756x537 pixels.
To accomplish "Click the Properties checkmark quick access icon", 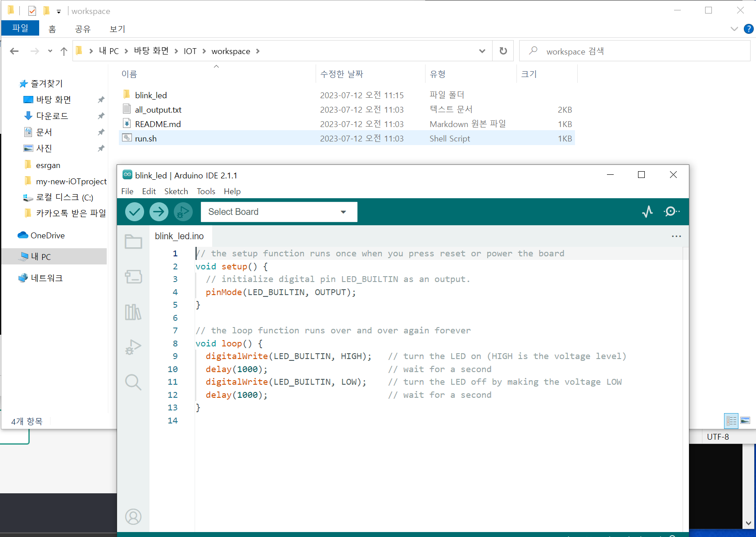I will point(32,11).
